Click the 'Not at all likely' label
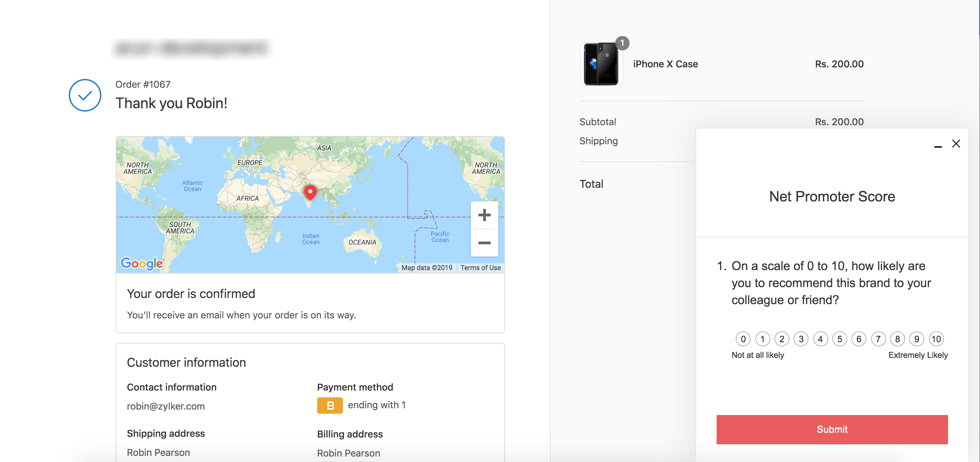This screenshot has width=980, height=462. [758, 355]
